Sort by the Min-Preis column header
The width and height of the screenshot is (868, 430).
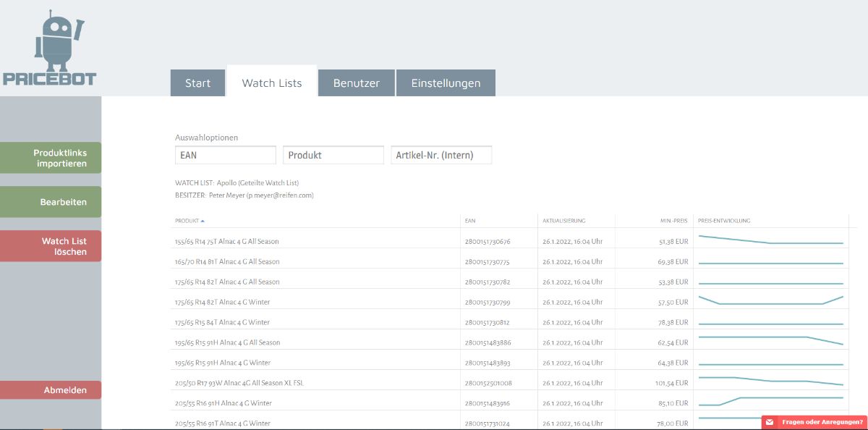tap(673, 221)
